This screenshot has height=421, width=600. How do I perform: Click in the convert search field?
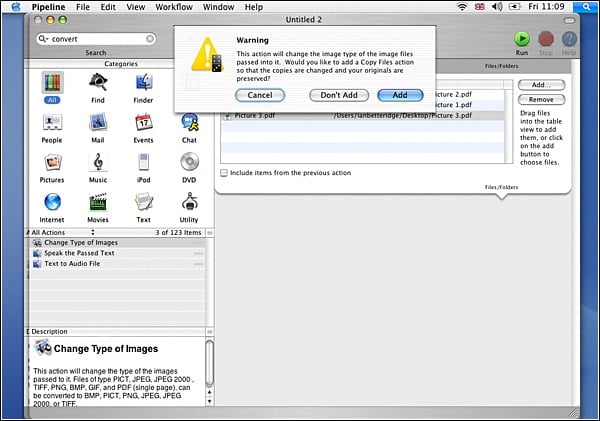click(98, 39)
